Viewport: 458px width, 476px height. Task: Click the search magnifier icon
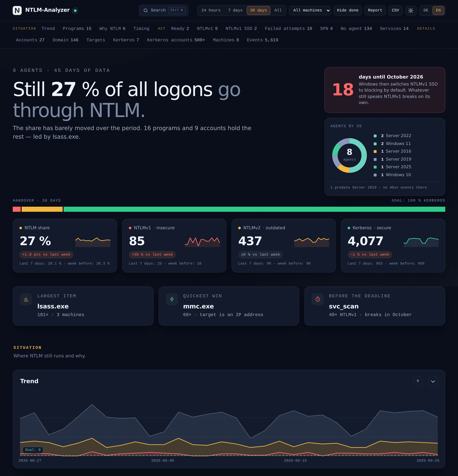click(x=146, y=10)
